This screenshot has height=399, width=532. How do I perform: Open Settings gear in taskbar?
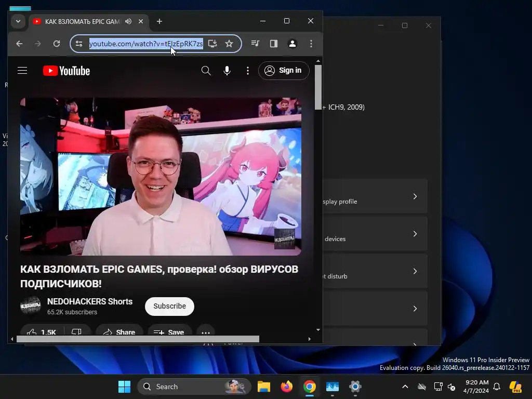[355, 387]
